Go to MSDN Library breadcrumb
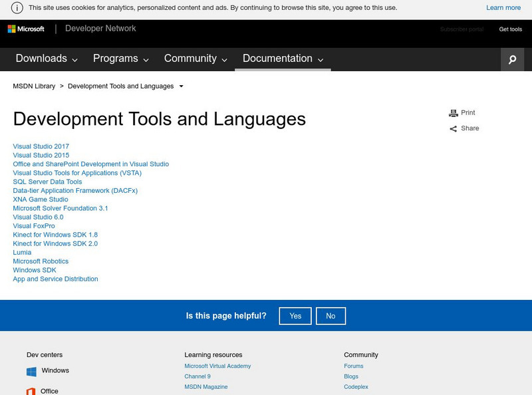The width and height of the screenshot is (532, 395). (x=34, y=86)
